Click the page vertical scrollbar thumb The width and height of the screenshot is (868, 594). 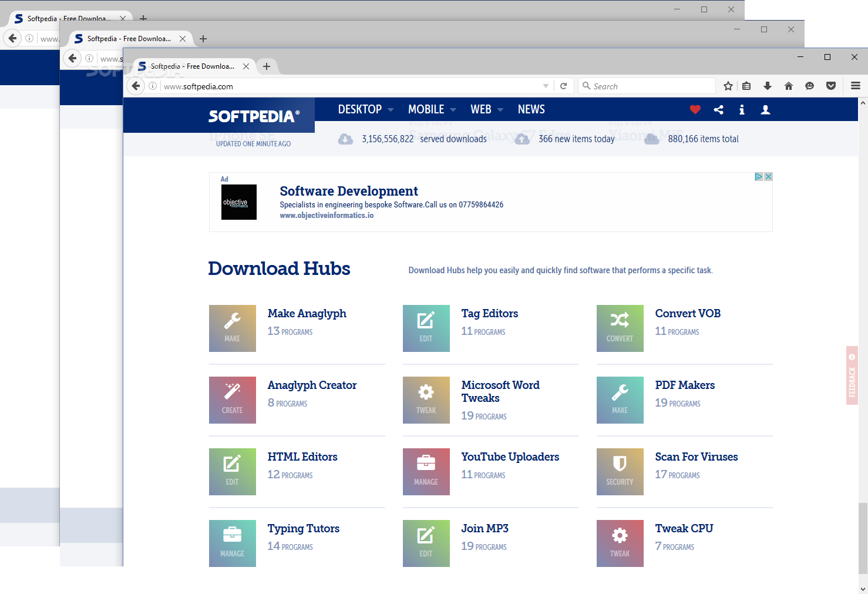click(863, 538)
